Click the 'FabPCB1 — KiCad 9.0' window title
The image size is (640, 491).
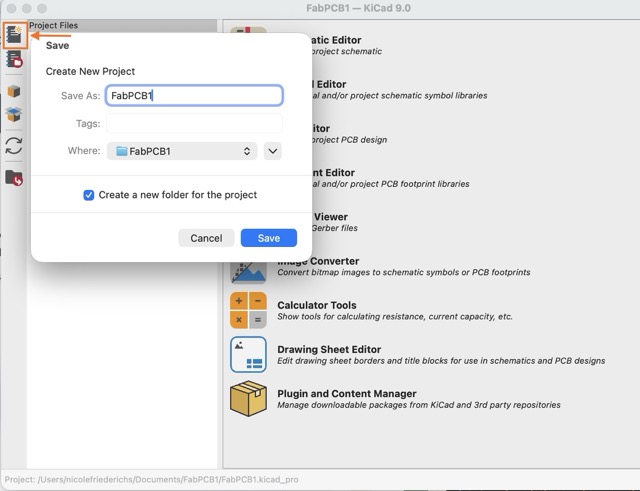(x=358, y=8)
